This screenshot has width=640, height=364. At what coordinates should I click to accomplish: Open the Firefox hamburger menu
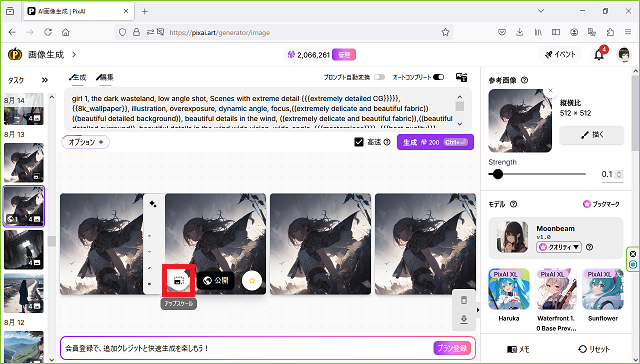pyautogui.click(x=628, y=32)
